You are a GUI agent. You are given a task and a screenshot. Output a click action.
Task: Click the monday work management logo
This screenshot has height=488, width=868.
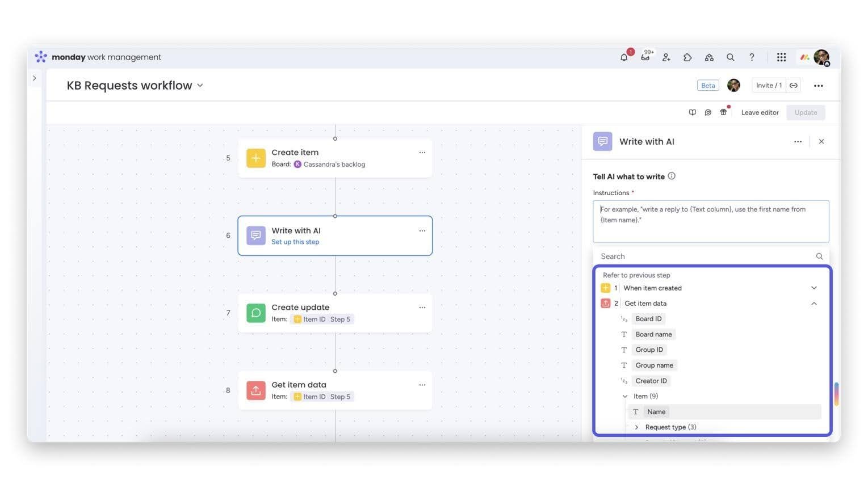click(x=98, y=57)
